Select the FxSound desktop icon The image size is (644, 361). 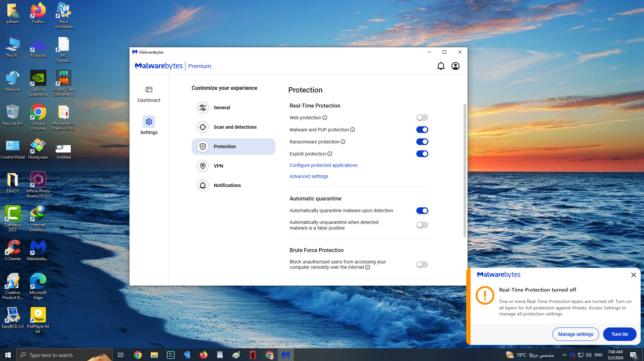coord(38,48)
